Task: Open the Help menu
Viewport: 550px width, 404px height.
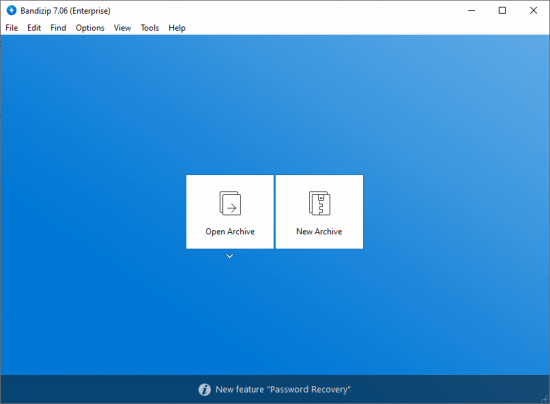Action: click(177, 28)
